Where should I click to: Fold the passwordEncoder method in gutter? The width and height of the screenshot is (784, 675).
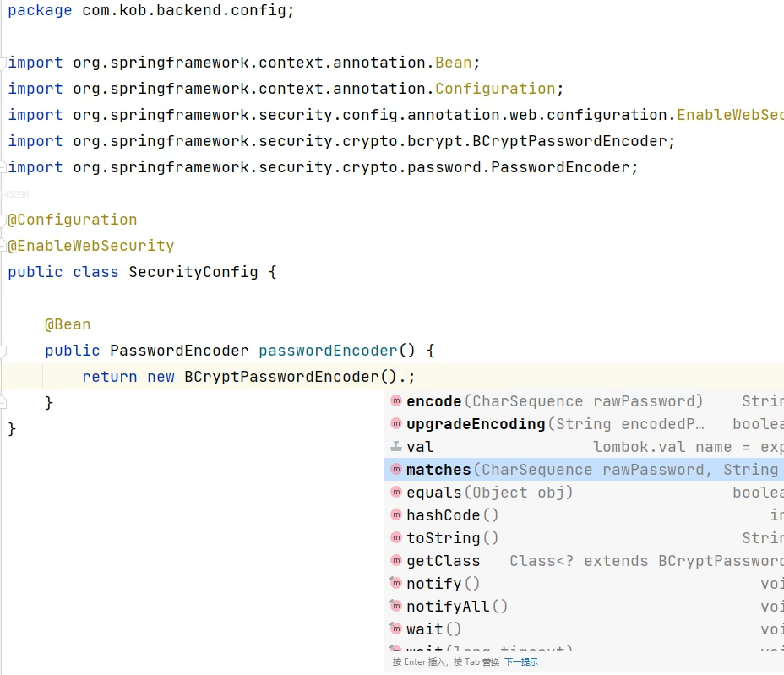coord(3,351)
